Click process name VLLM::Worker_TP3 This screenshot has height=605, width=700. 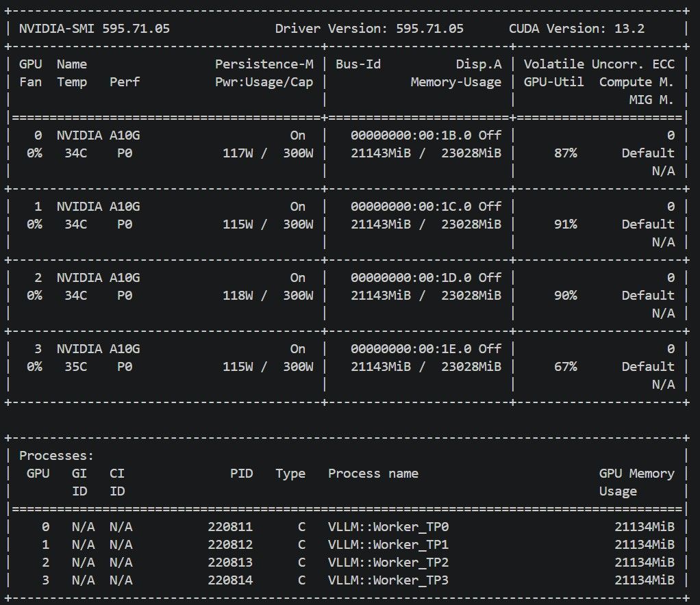(x=388, y=580)
